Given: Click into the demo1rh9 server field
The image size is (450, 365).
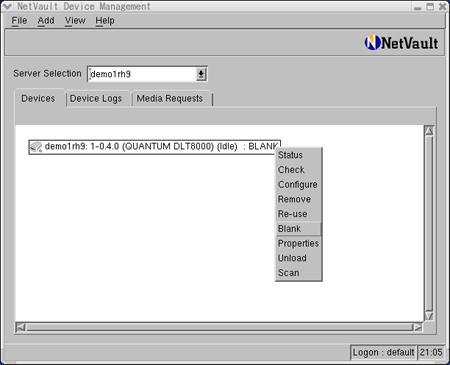Looking at the screenshot, I should click(142, 74).
